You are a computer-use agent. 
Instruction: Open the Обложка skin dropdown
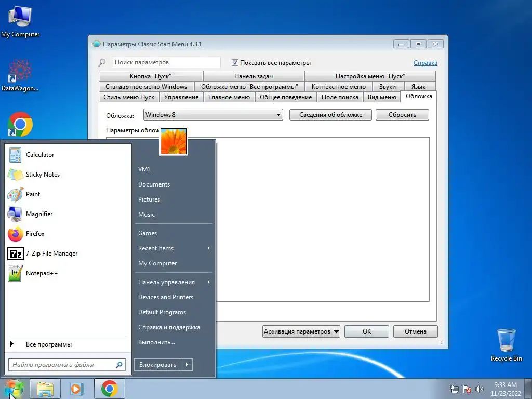pos(213,115)
